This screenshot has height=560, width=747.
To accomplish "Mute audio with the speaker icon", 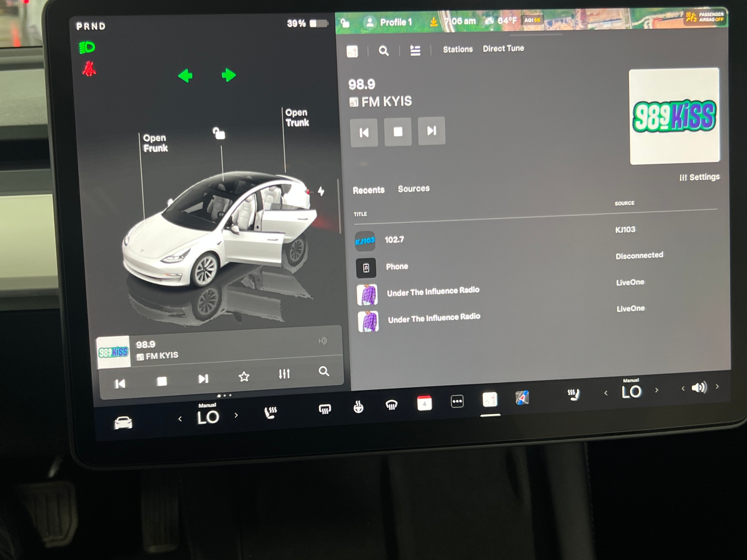I will coord(699,387).
